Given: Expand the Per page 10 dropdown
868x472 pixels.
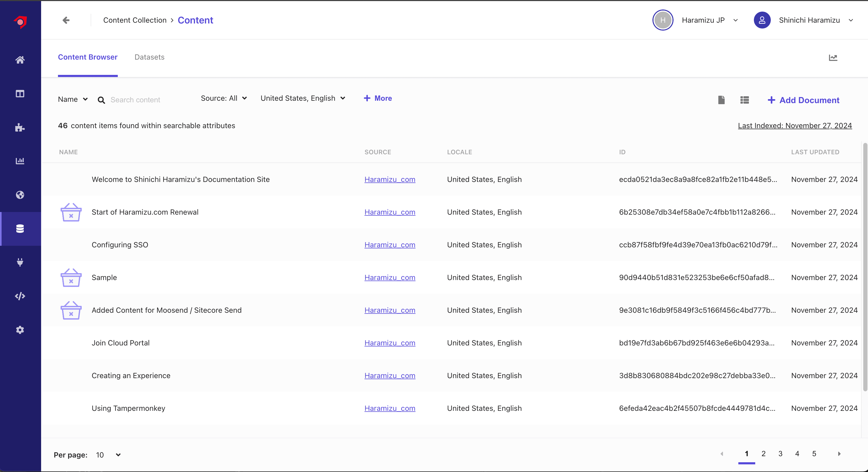Looking at the screenshot, I should point(108,455).
